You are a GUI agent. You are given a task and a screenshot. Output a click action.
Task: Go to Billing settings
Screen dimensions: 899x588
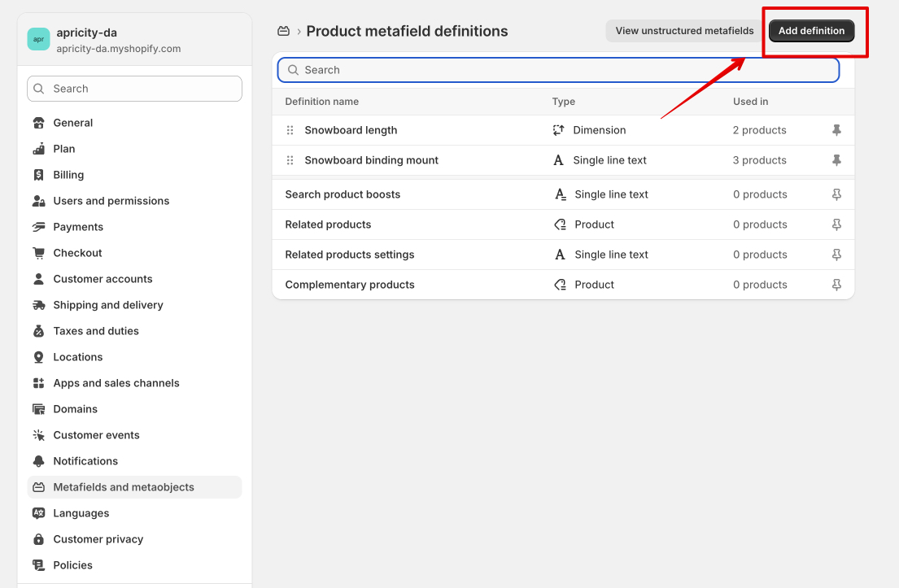tap(68, 175)
